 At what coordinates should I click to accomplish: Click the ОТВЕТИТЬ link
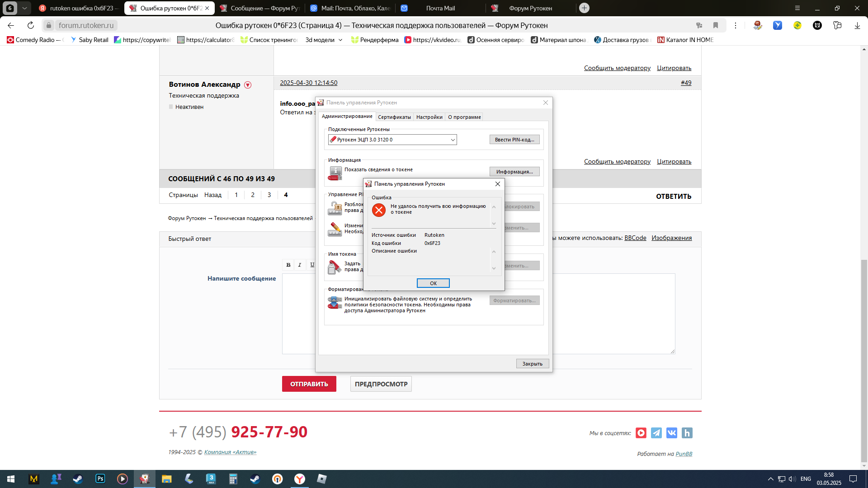click(674, 197)
